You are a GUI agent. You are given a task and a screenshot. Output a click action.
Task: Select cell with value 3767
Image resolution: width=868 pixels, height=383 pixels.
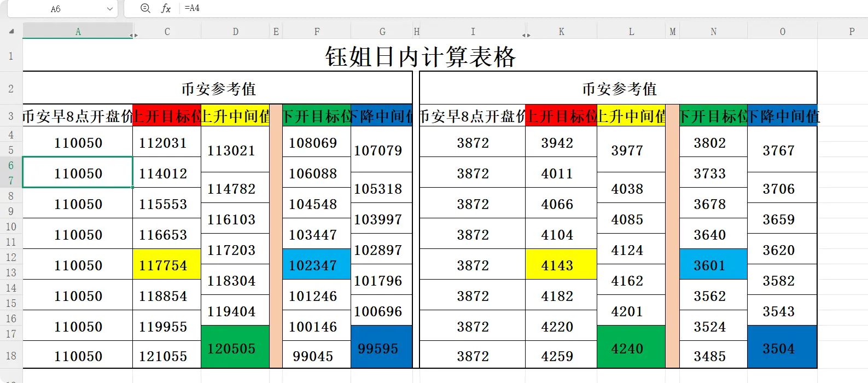click(782, 149)
